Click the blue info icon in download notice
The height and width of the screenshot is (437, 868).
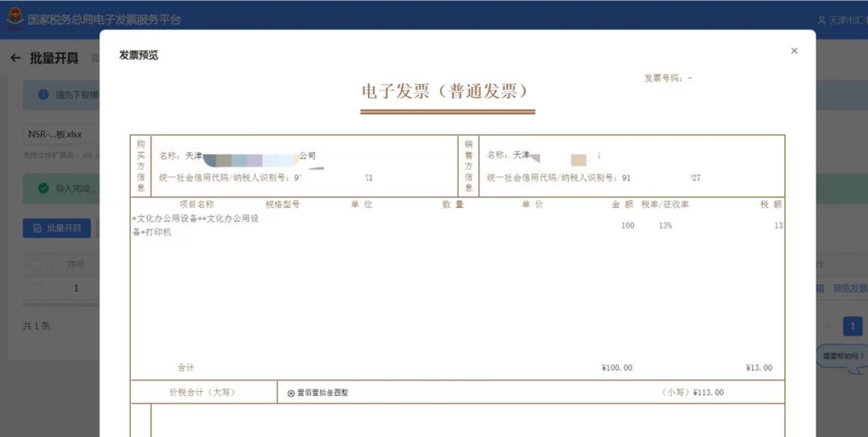point(43,95)
